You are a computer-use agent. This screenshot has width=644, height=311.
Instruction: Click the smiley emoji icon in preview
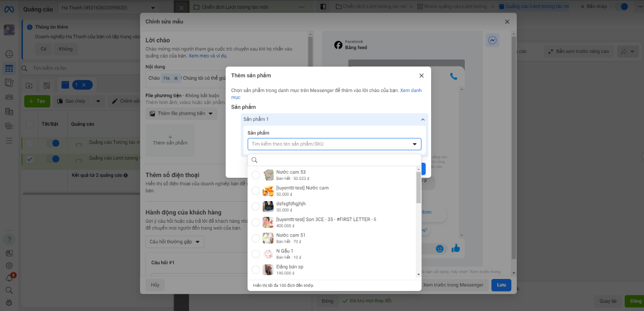click(x=439, y=249)
